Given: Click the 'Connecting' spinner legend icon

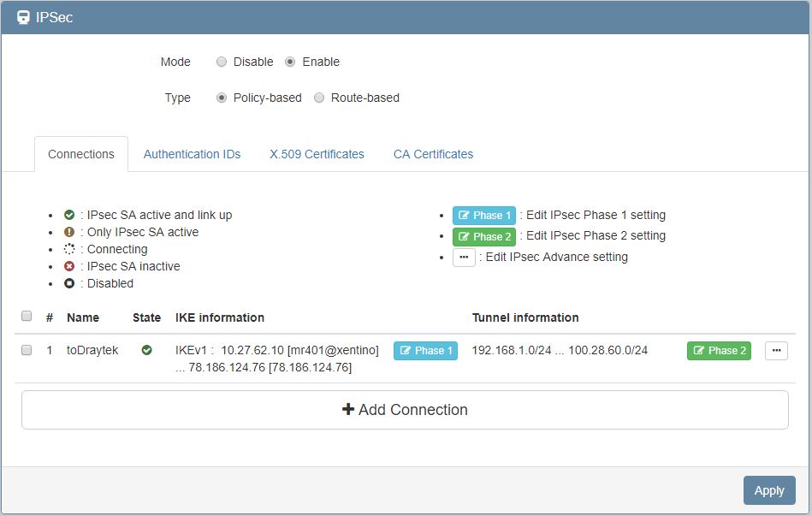Looking at the screenshot, I should click(x=69, y=249).
